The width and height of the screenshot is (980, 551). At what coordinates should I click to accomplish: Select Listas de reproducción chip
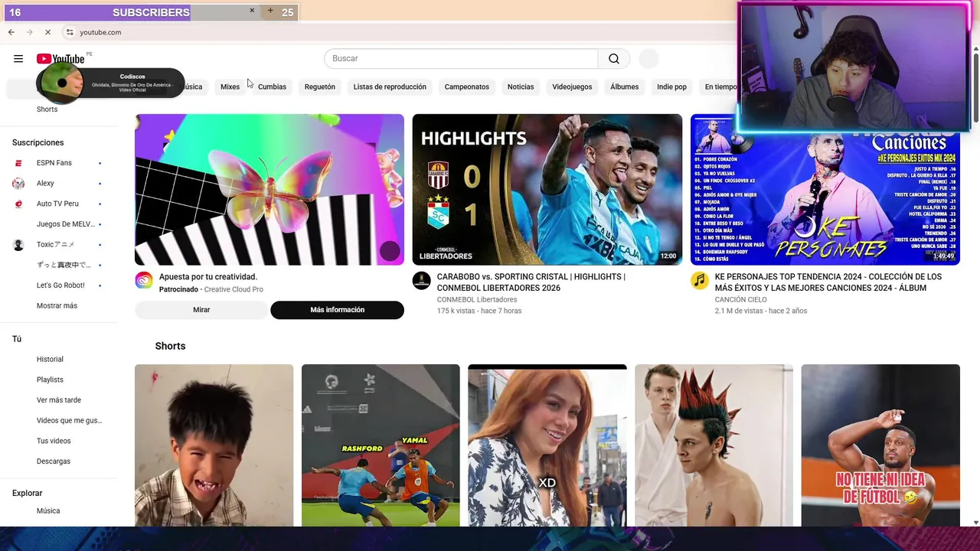390,87
